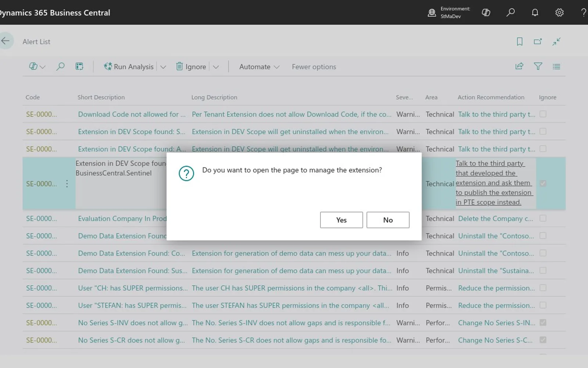Expand the Run Analysis dropdown arrow
The image size is (588, 368).
163,67
